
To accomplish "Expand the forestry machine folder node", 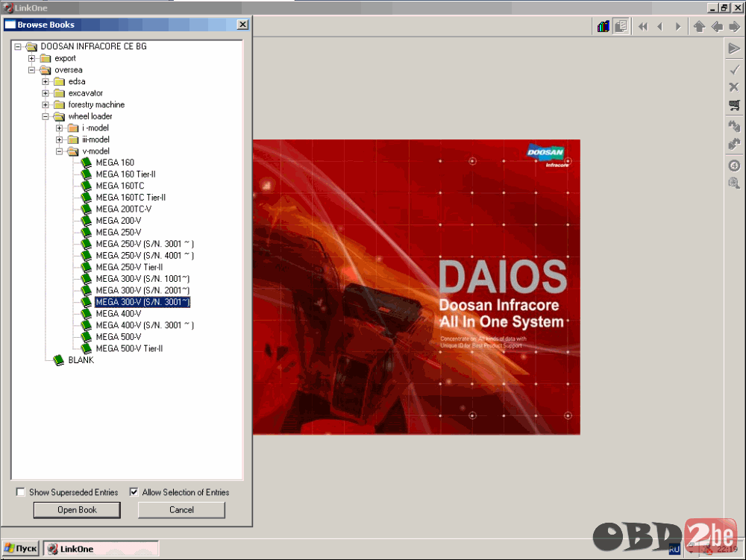I will tap(46, 104).
